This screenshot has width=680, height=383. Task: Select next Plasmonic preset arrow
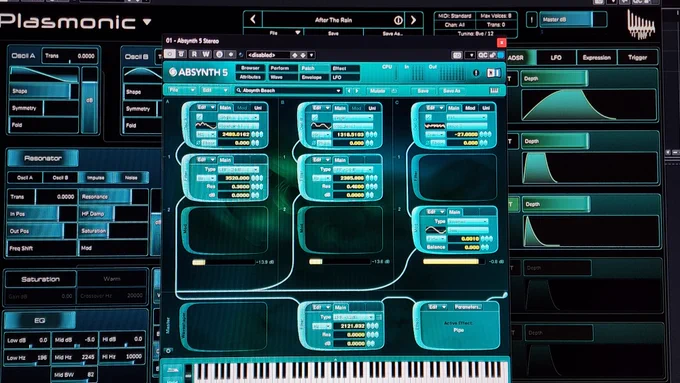[414, 20]
